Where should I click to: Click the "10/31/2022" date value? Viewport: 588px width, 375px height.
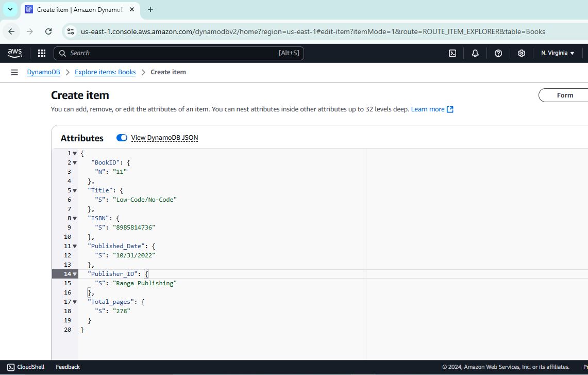(x=134, y=256)
